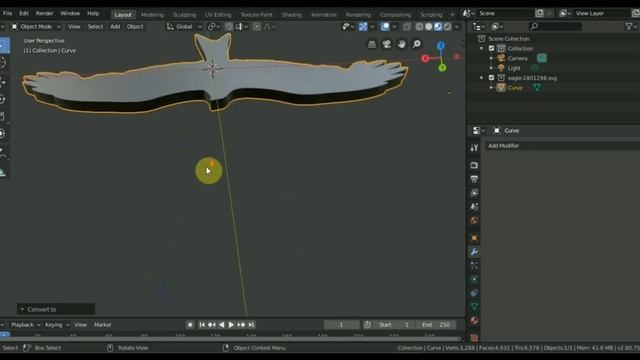Image resolution: width=640 pixels, height=360 pixels.
Task: Jump to the last frame
Action: pos(251,324)
